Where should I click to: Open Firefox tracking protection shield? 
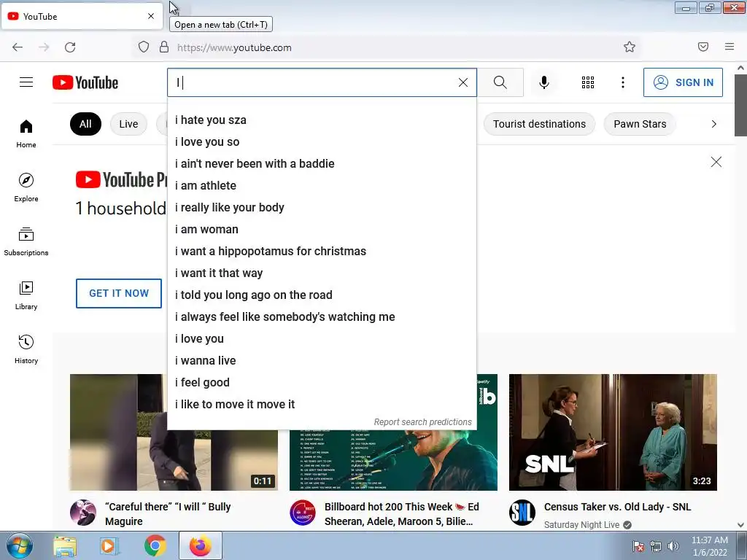[144, 47]
